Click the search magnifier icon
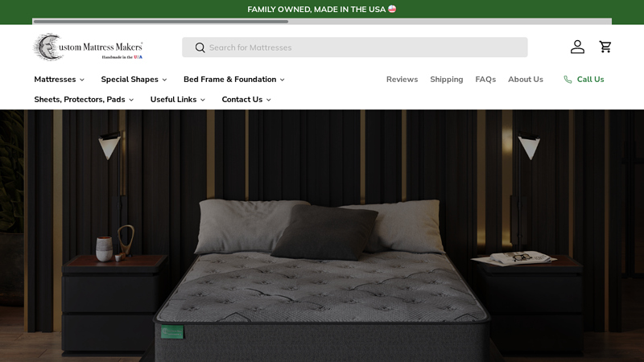Screen dimensions: 644x362 click(200, 47)
